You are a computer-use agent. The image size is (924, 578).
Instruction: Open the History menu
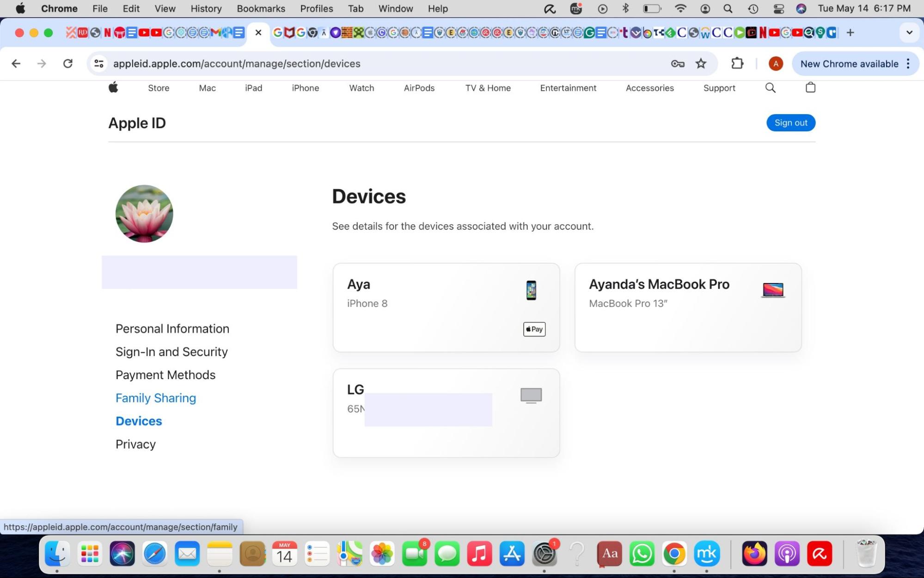206,8
